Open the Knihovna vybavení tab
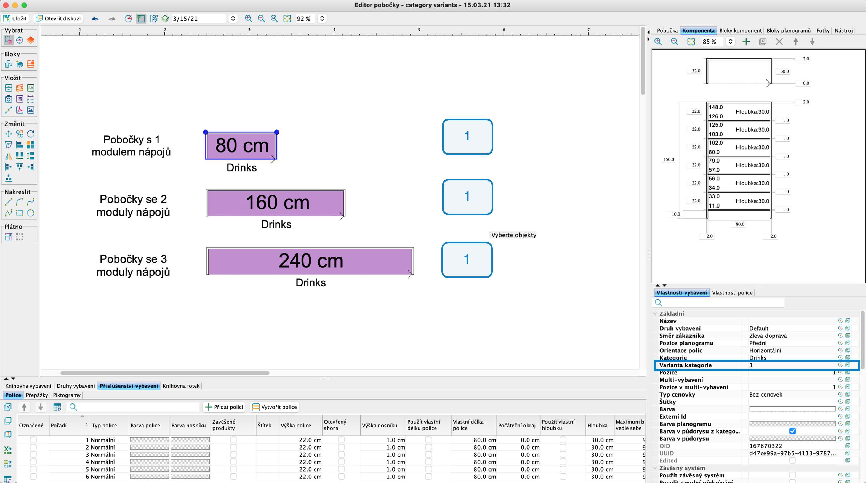The image size is (868, 484). point(28,386)
